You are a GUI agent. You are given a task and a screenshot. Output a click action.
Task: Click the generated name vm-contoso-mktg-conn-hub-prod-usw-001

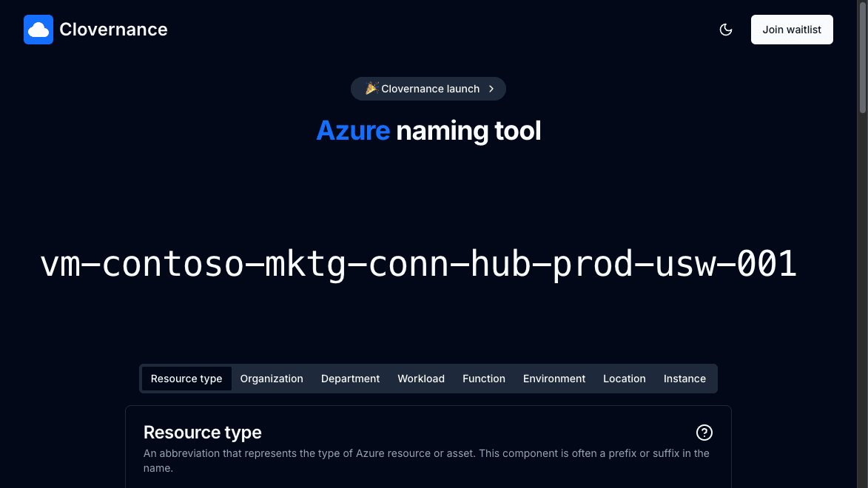(x=419, y=264)
